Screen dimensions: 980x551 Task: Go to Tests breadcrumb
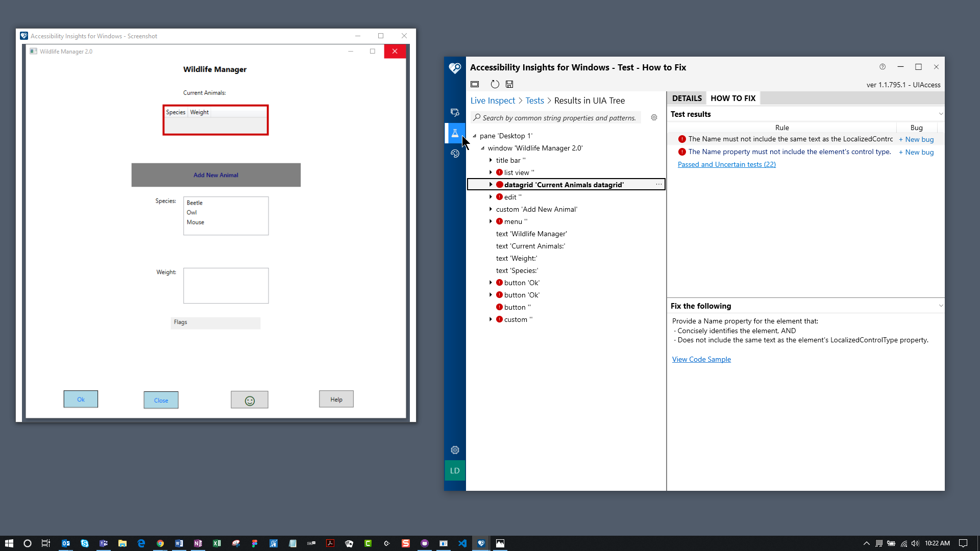534,101
